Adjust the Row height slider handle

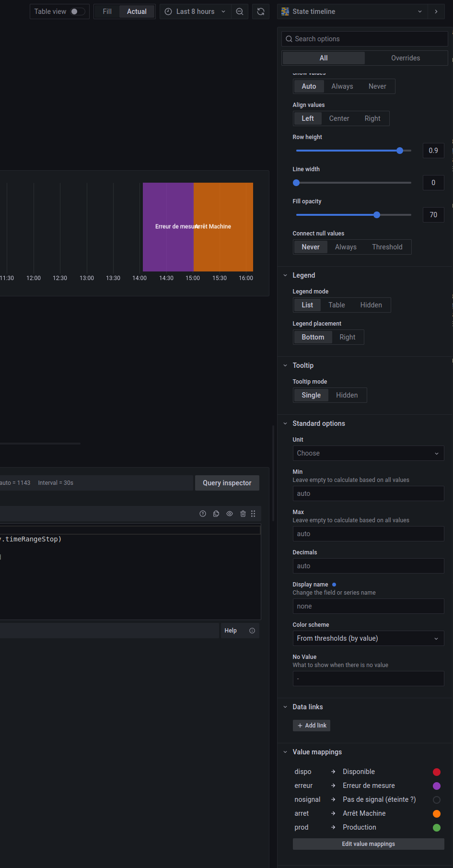point(400,151)
